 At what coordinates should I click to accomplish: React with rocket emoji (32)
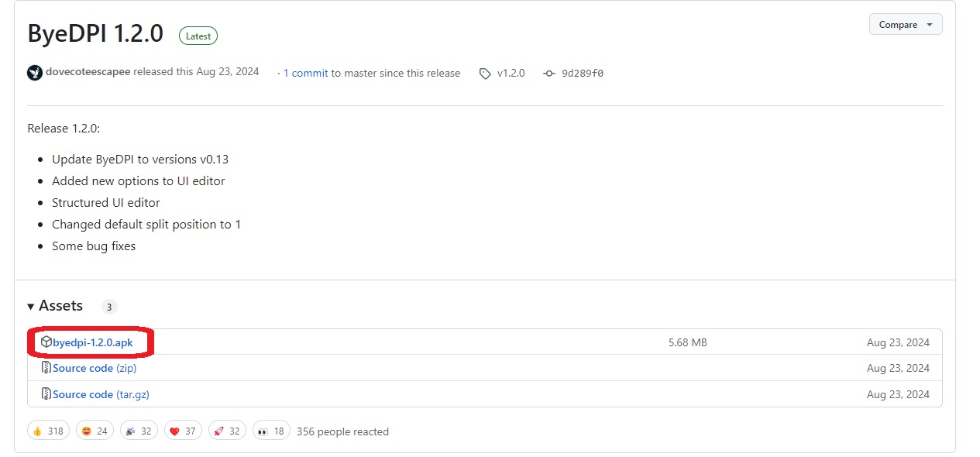[227, 431]
